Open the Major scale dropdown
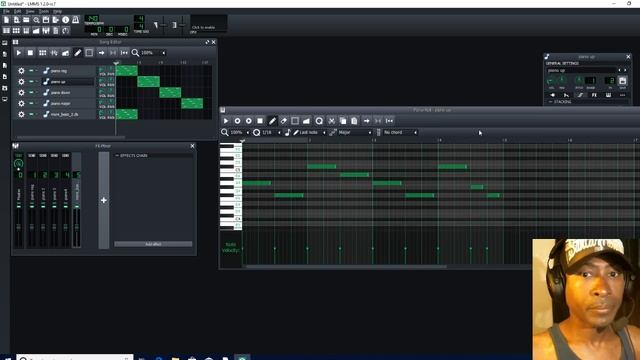 coord(354,133)
